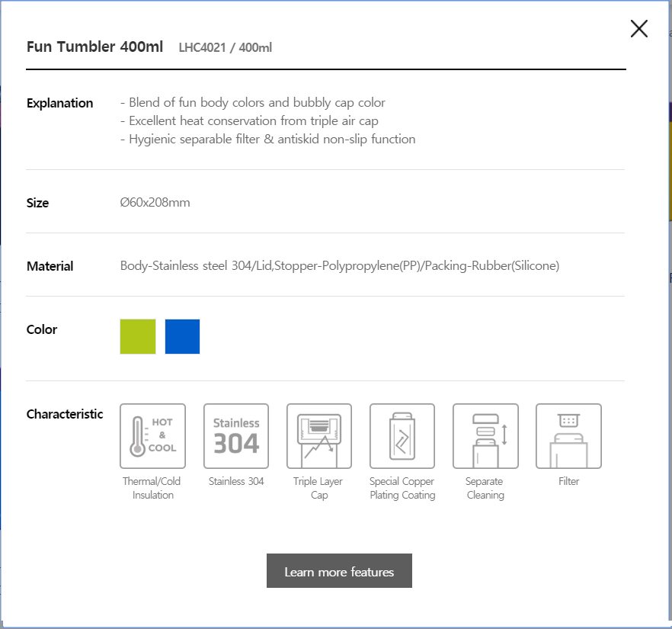Select Special Copper Plating Coating icon
Viewport: 672px width, 629px height.
[402, 436]
